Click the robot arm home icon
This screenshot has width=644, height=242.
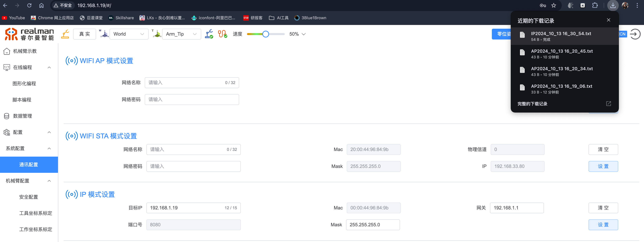(65, 34)
